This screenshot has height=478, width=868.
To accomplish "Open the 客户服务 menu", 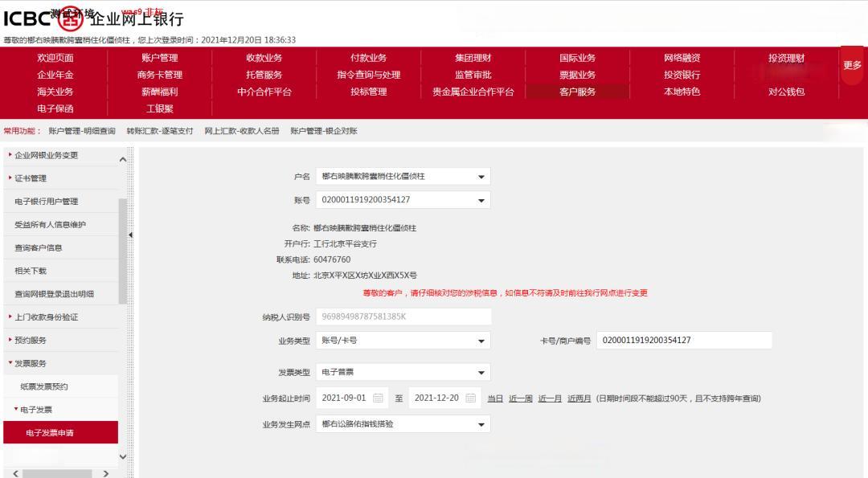I will [577, 92].
